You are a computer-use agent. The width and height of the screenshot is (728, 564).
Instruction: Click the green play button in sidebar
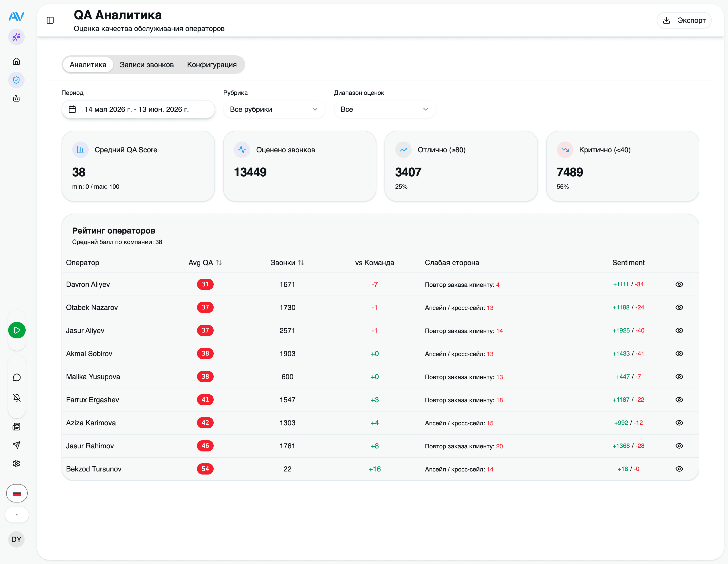point(17,330)
